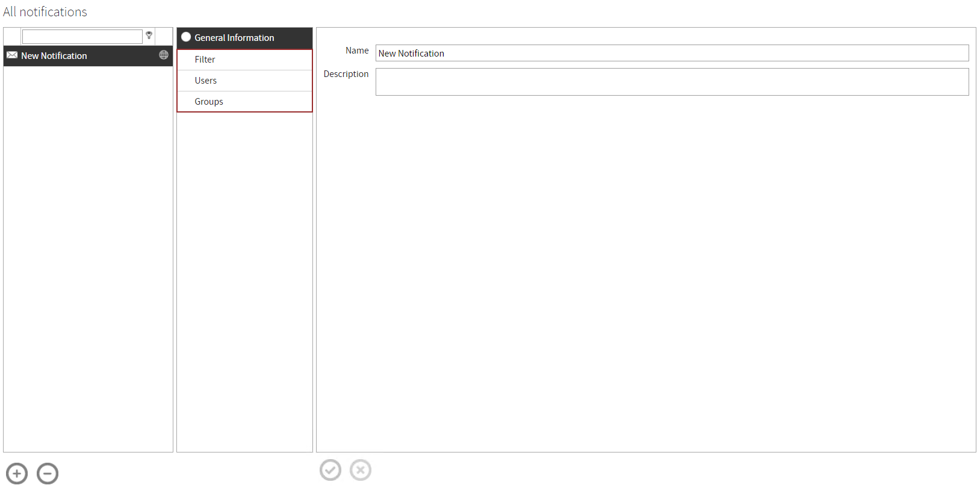The height and width of the screenshot is (488, 980).
Task: Open the Filter section
Action: pyautogui.click(x=244, y=60)
